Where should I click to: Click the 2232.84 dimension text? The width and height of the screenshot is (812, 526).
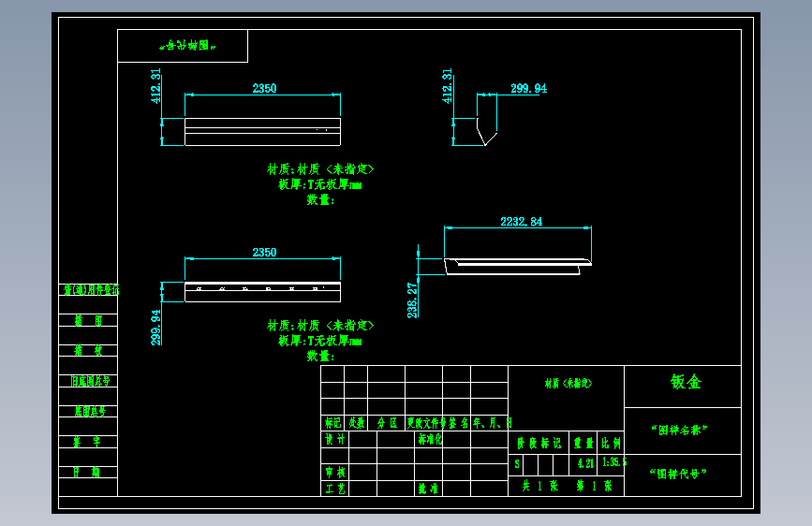pos(521,222)
